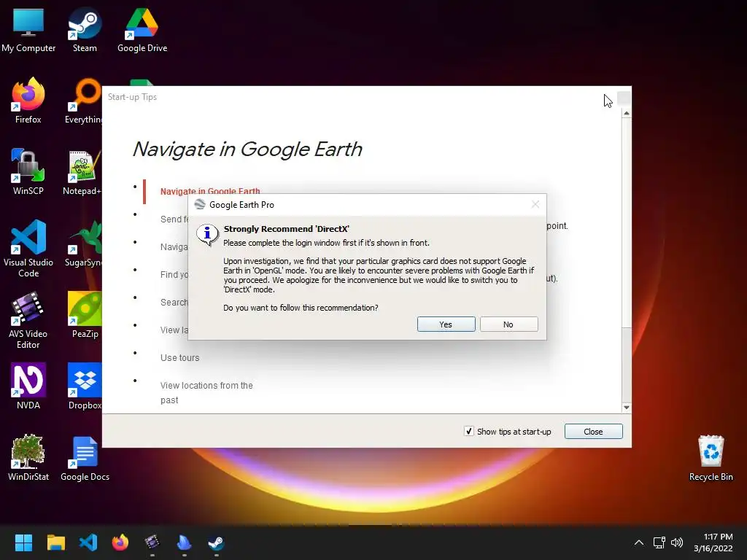This screenshot has width=747, height=560.
Task: Launch Visual Studio Code from desktop
Action: coord(28,249)
